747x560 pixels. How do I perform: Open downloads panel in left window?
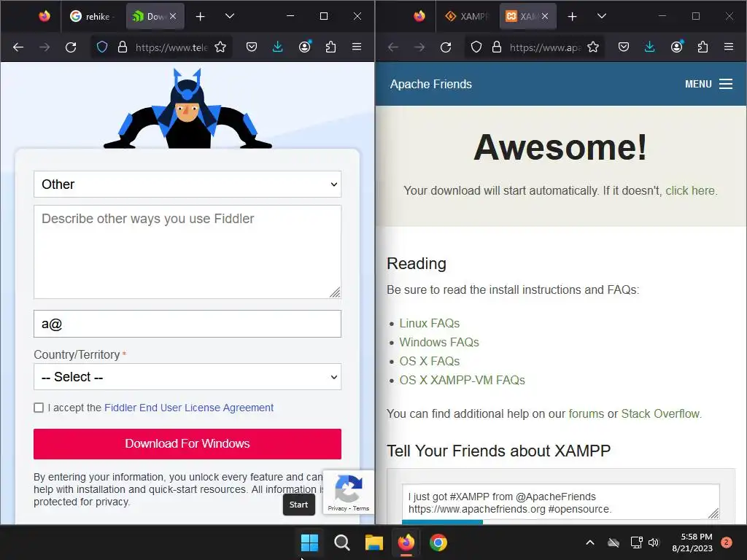pos(278,47)
